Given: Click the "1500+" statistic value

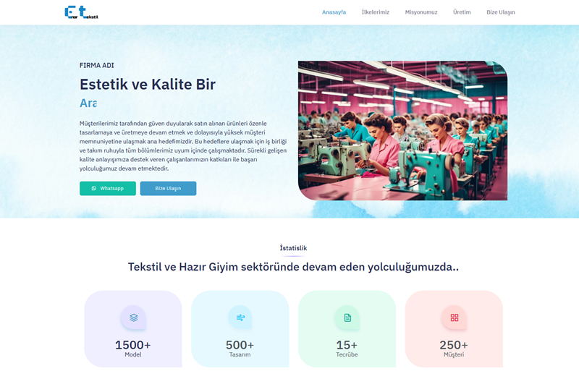Looking at the screenshot, I should (x=133, y=345).
